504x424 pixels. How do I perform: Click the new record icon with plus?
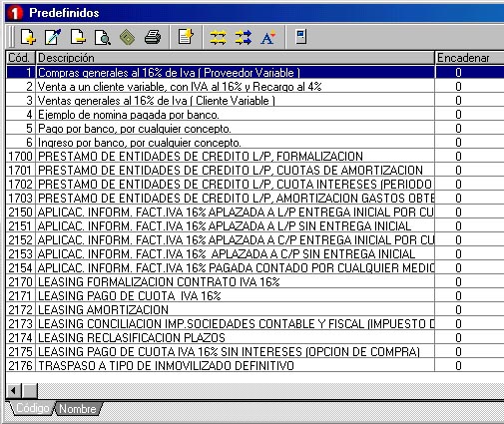click(28, 37)
